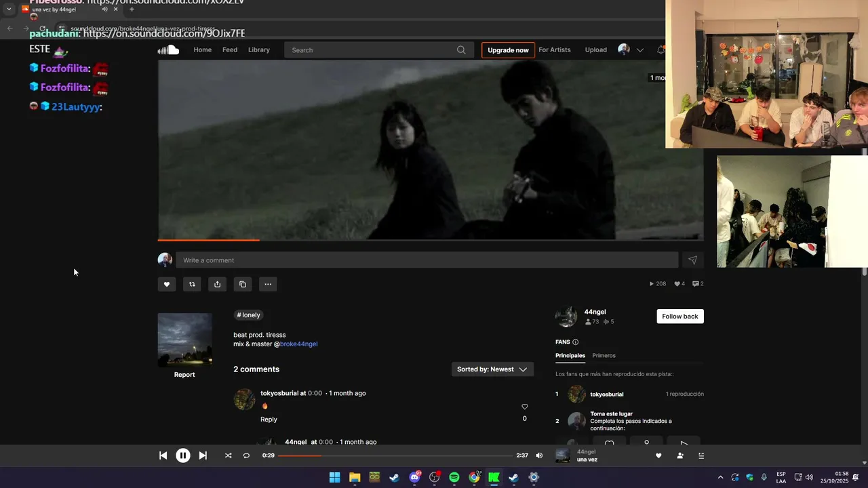Like tokyosburial's comment
The image size is (868, 488).
click(x=524, y=407)
